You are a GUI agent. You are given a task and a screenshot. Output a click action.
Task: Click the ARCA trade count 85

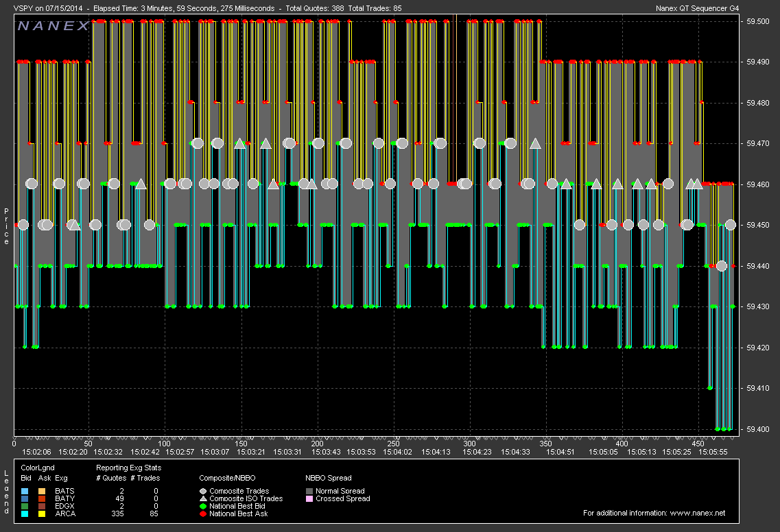click(x=154, y=513)
